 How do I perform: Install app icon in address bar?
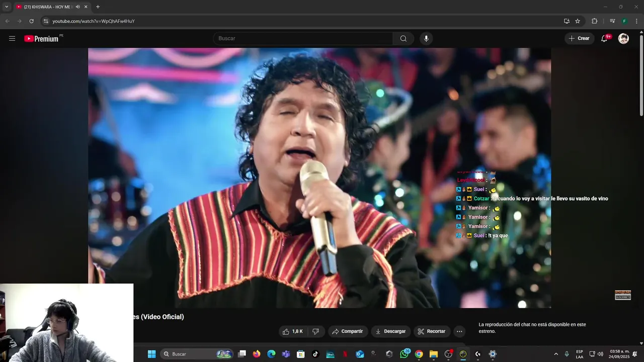point(567,21)
